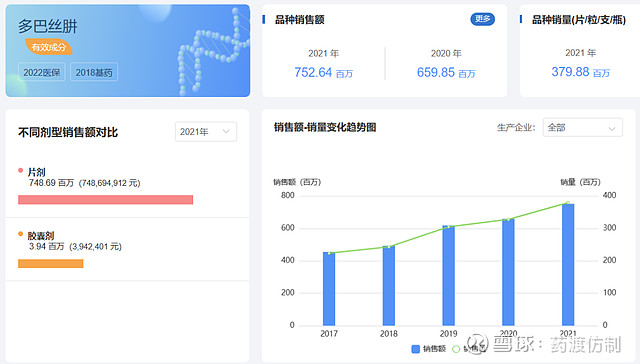The image size is (640, 364).
Task: Open the 2021年 year dropdown
Action: click(206, 131)
